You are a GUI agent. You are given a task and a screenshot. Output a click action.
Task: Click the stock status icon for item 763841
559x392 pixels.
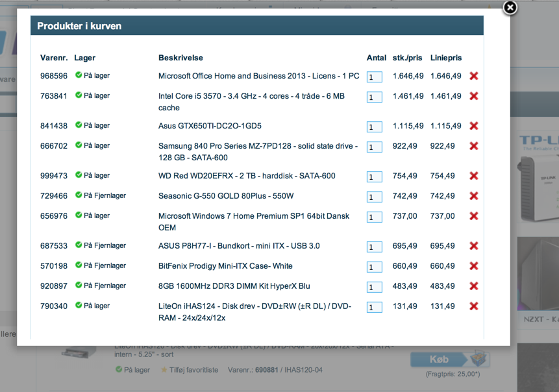(79, 95)
